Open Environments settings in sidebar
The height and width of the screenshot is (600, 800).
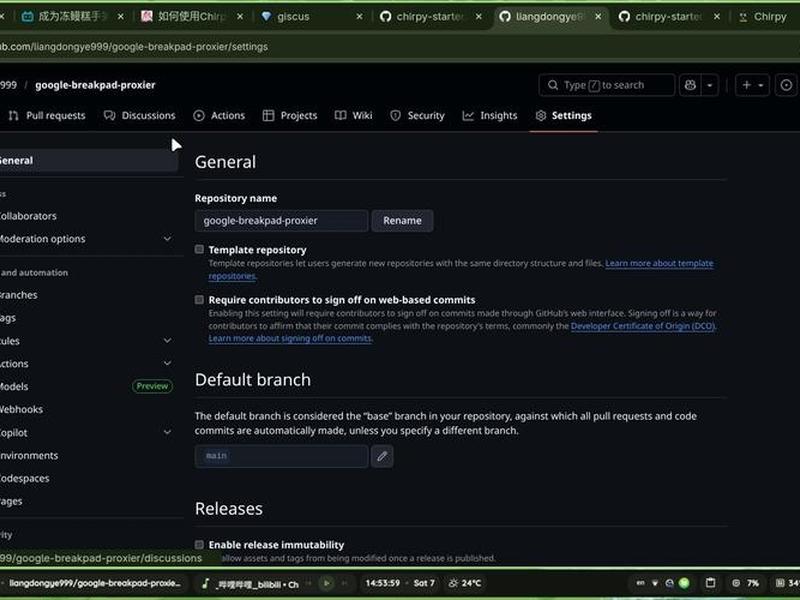(29, 455)
